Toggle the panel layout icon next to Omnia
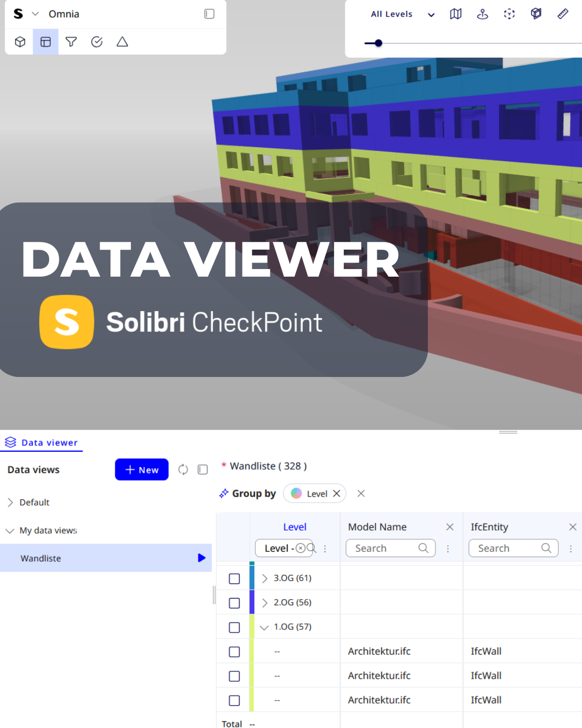 [210, 14]
